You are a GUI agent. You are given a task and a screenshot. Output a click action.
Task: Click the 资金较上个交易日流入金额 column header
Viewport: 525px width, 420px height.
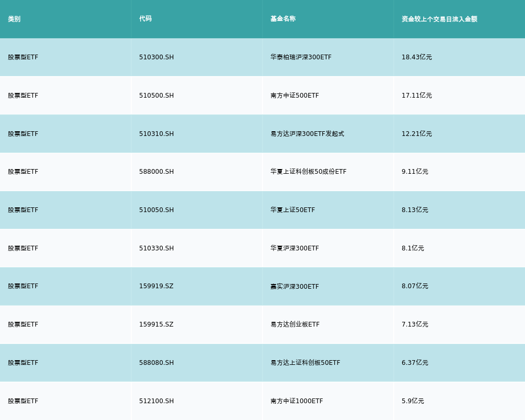coord(439,19)
